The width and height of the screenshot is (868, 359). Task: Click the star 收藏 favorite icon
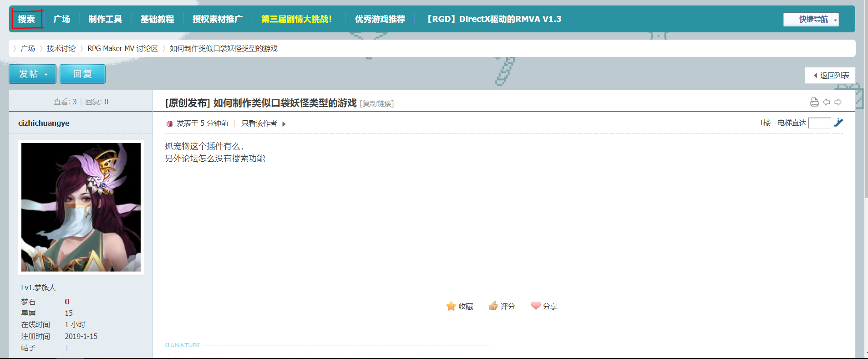(x=451, y=306)
